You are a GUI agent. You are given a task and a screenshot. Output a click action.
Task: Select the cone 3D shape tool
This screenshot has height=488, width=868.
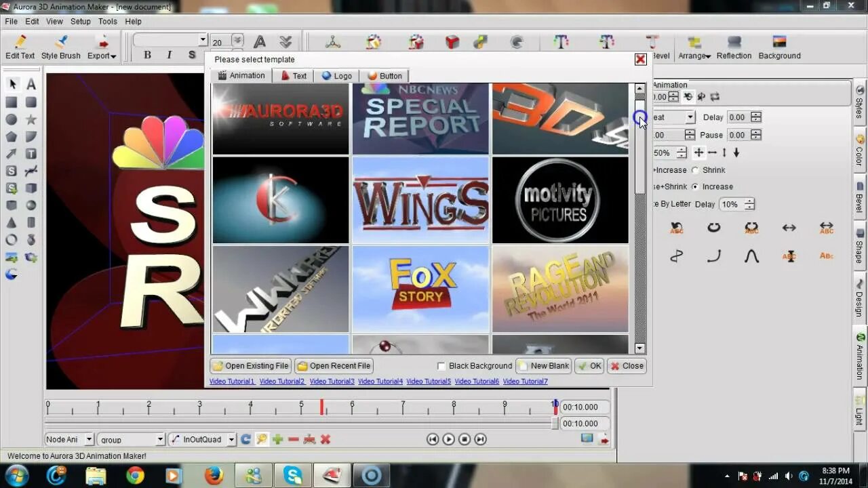pos(12,223)
